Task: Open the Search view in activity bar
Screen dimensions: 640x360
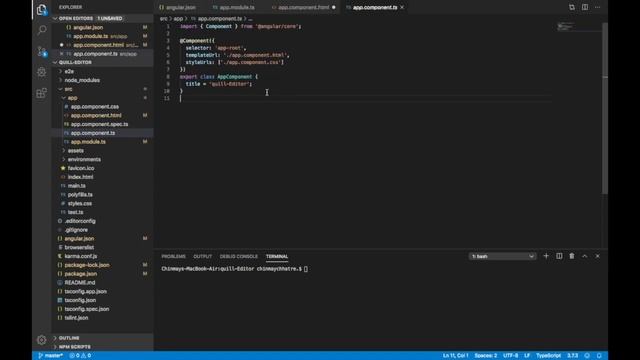Action: [42, 30]
